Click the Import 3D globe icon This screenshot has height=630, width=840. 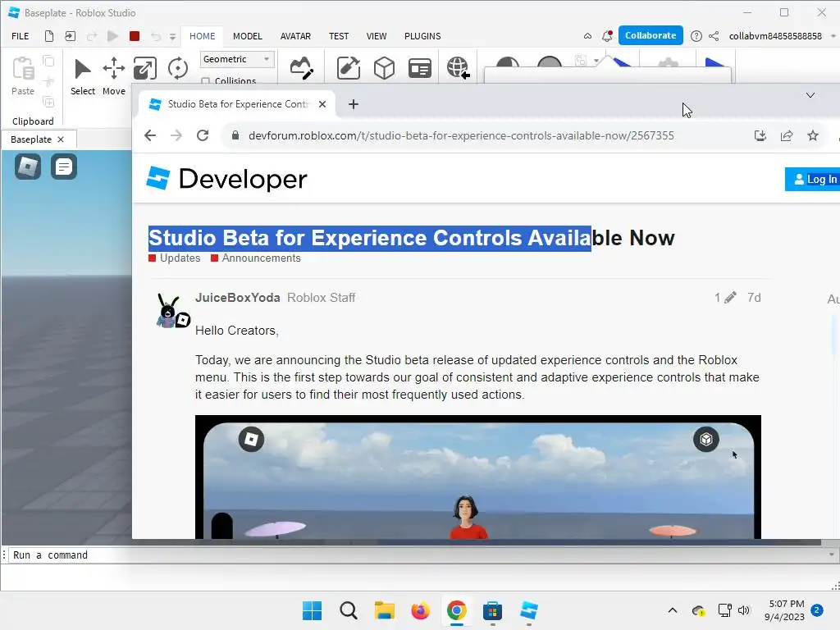458,69
